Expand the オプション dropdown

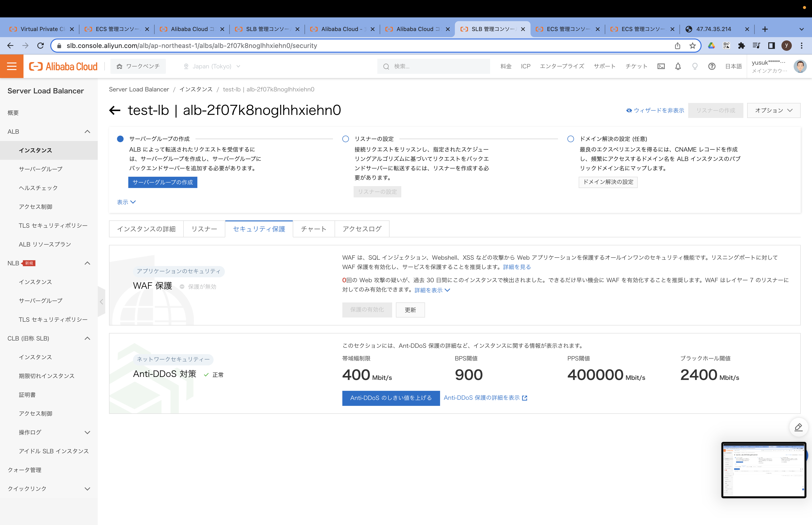coord(773,110)
